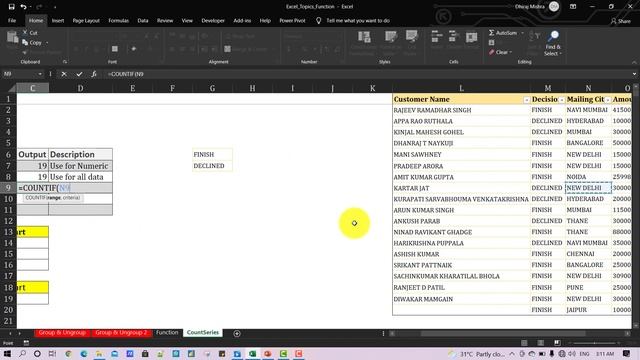Click the Tell me lightbulb icon
The height and width of the screenshot is (360, 640).
pyautogui.click(x=318, y=20)
